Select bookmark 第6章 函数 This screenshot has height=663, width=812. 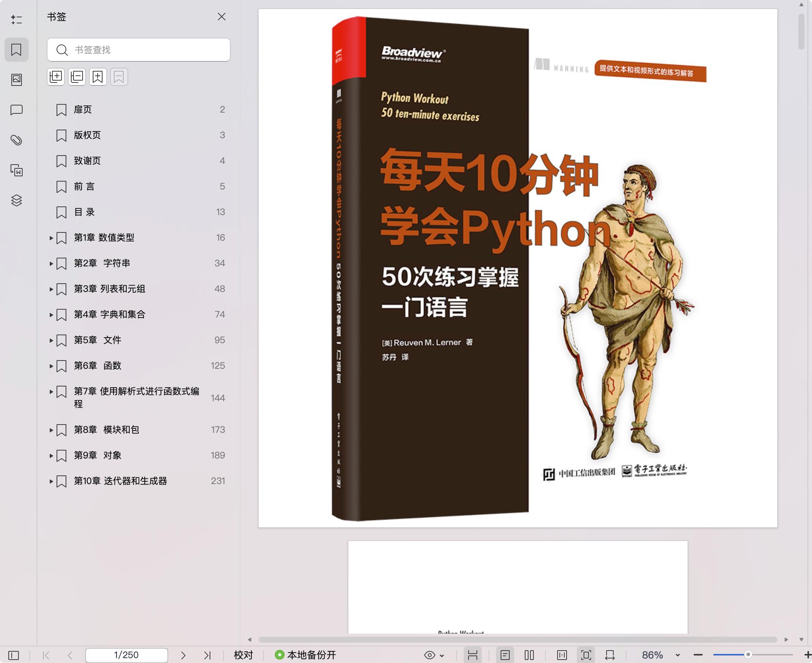(97, 365)
